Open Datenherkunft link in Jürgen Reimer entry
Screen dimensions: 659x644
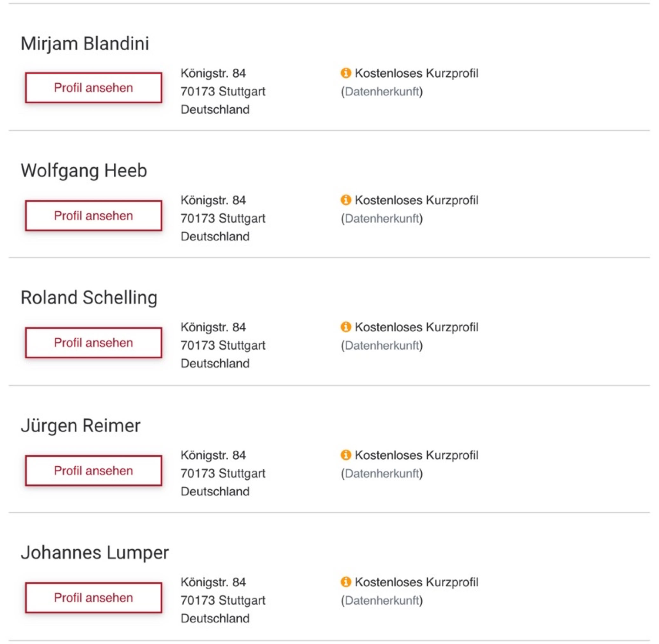coord(382,473)
